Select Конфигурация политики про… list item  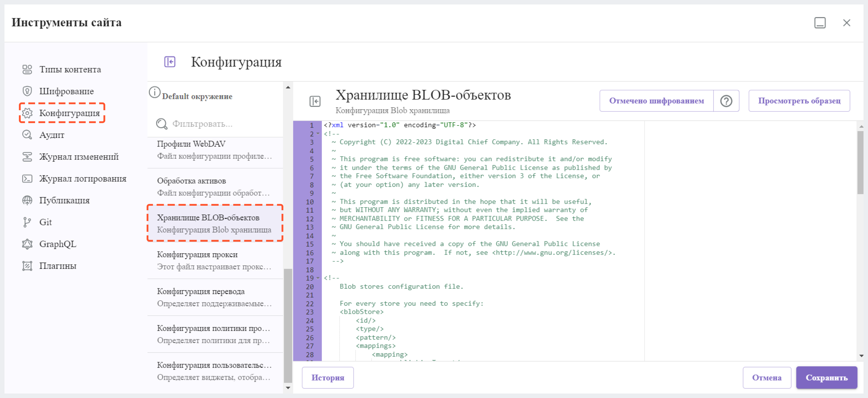tap(215, 335)
